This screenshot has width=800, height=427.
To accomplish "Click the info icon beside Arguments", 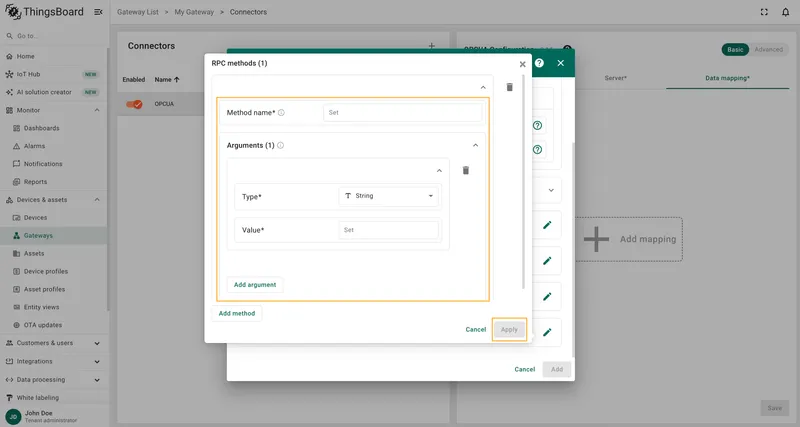I will pyautogui.click(x=280, y=145).
